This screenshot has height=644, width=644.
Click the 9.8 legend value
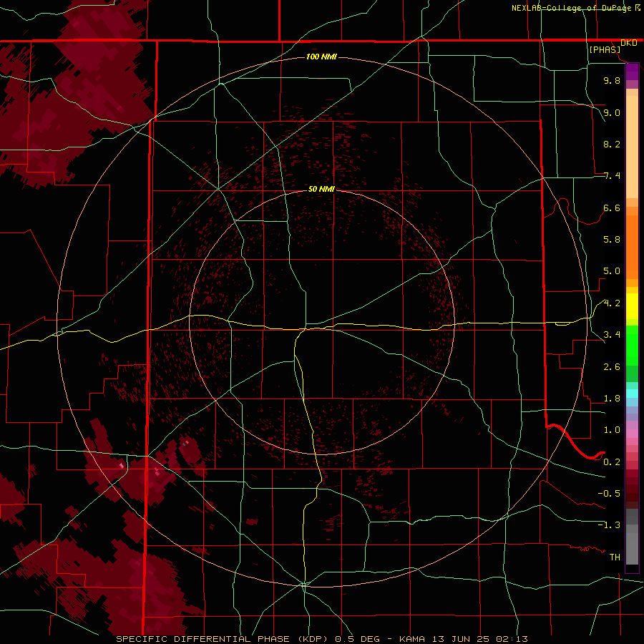612,80
